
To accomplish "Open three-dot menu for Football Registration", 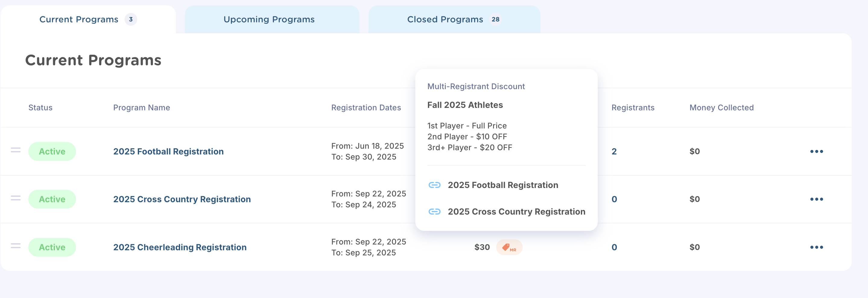I will 816,151.
